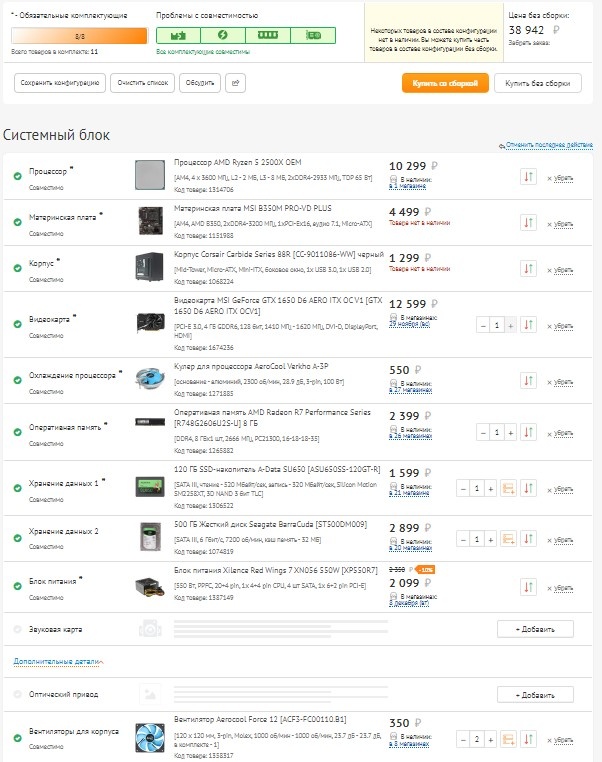Decrease Seagate hard disk quantity with minus
Screen dimensions: 602x762
pos(463,539)
